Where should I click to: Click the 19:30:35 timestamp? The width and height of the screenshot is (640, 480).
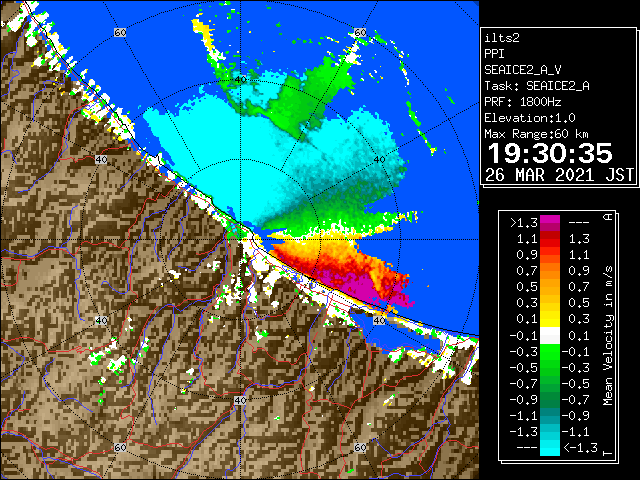click(550, 153)
